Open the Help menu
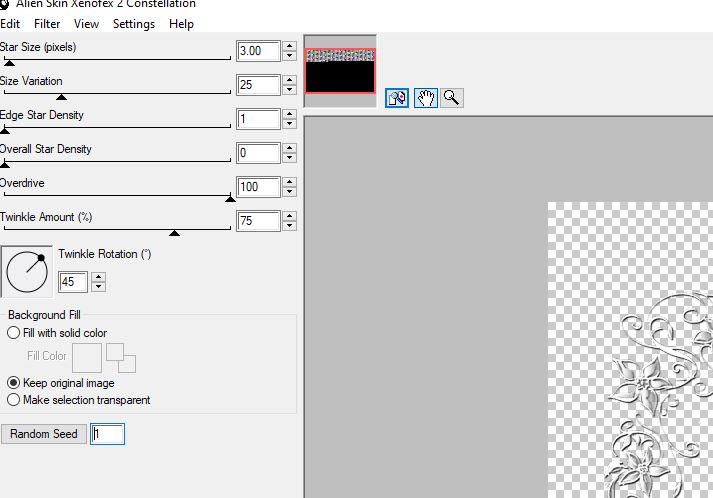Screen dimensions: 713x498 (x=181, y=24)
